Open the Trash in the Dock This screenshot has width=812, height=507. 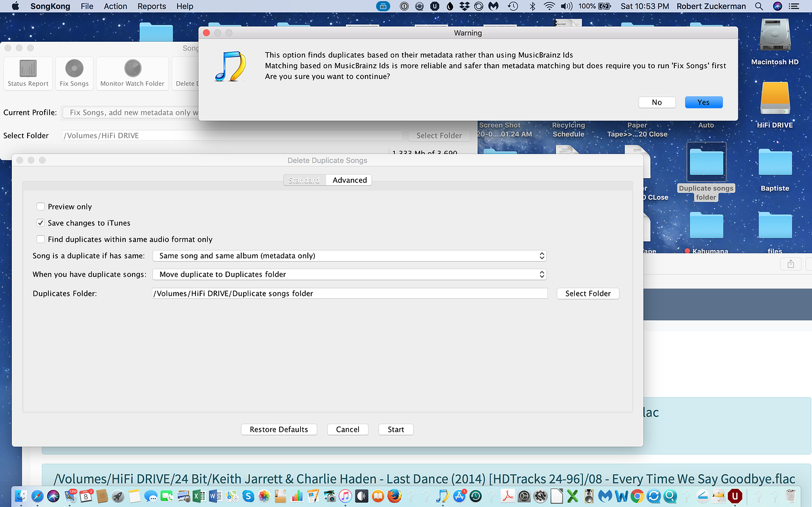[790, 496]
